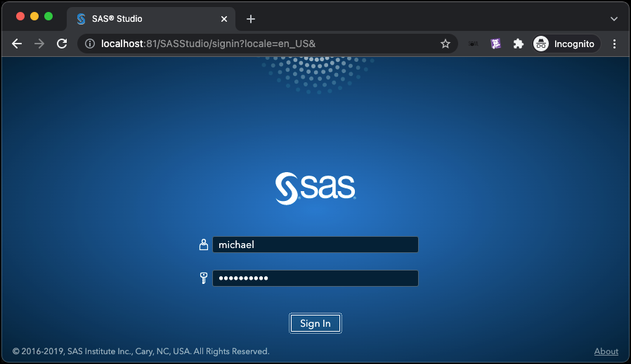Select the SAS® Studio tab
Image resolution: width=631 pixels, height=364 pixels.
pos(151,19)
